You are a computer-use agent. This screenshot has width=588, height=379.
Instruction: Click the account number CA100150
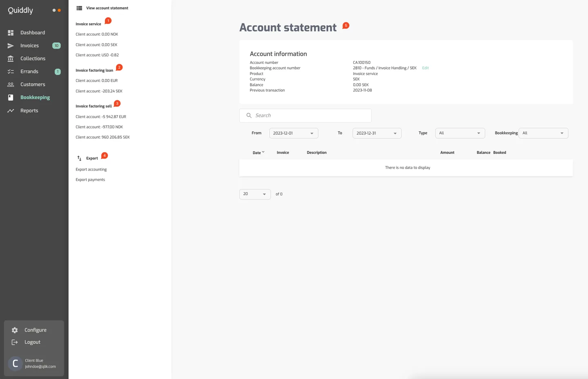coord(362,63)
